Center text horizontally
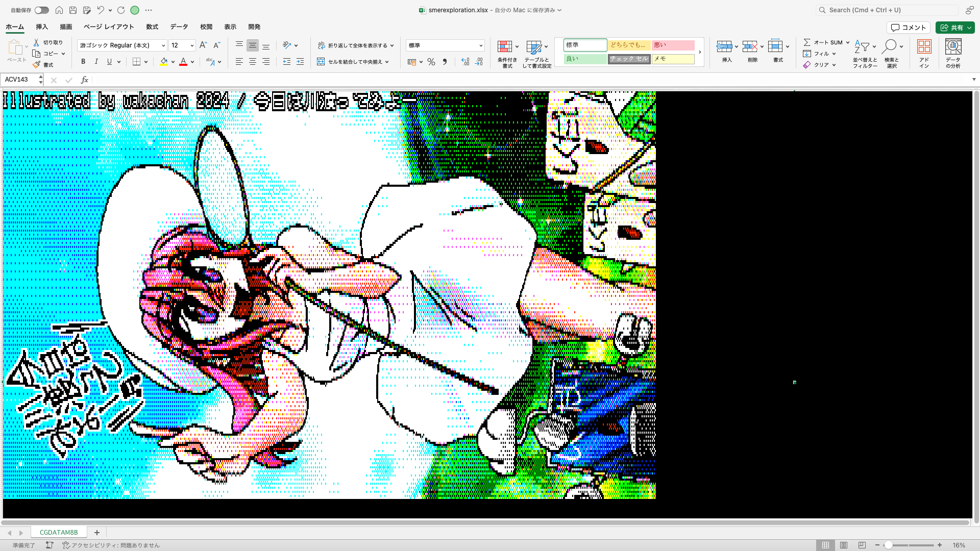This screenshot has width=980, height=551. [253, 62]
